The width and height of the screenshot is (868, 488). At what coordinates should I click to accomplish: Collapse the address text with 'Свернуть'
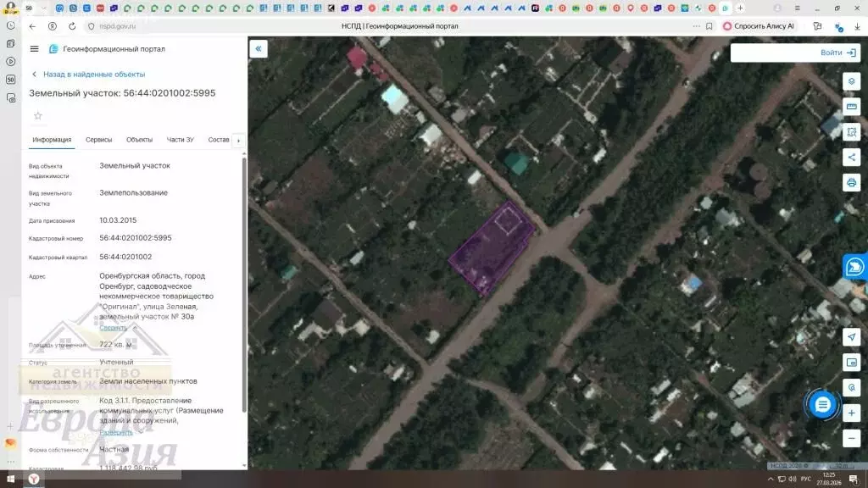click(x=114, y=328)
